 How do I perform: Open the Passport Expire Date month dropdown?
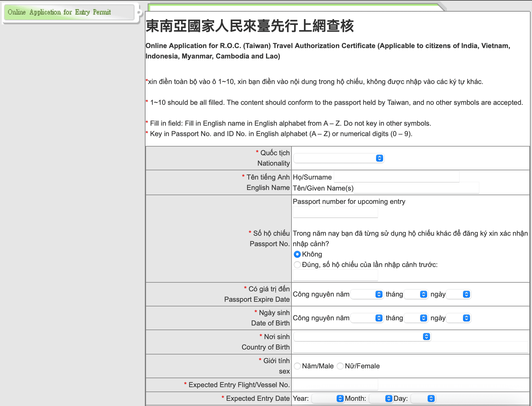416,294
